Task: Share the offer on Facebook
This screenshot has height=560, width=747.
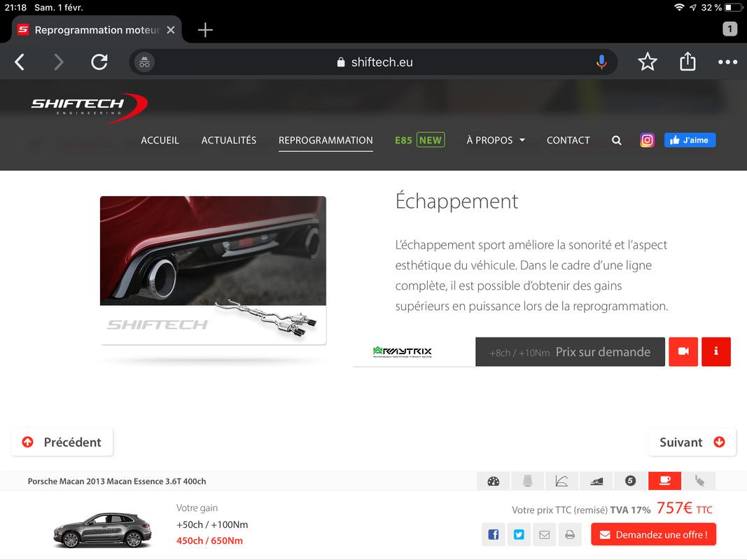Action: [493, 535]
